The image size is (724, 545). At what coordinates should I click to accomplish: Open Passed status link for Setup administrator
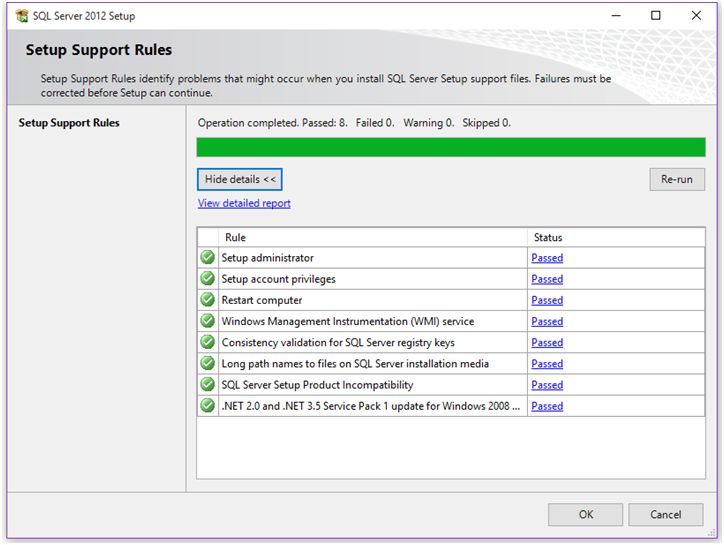click(x=547, y=258)
